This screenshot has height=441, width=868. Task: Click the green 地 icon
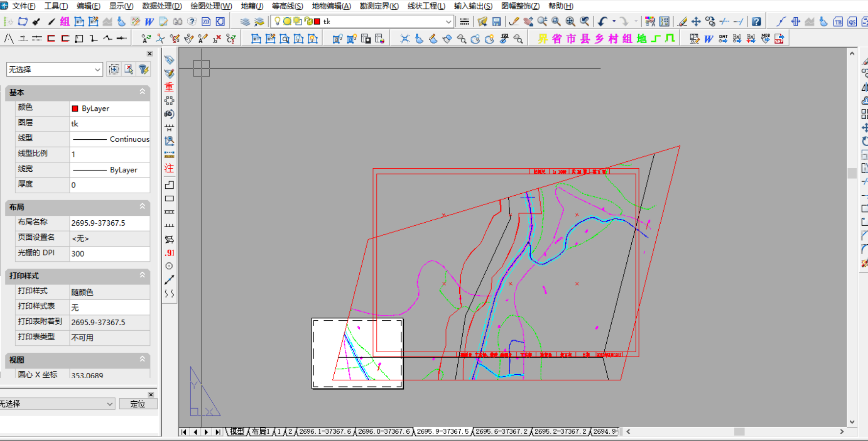pos(642,39)
